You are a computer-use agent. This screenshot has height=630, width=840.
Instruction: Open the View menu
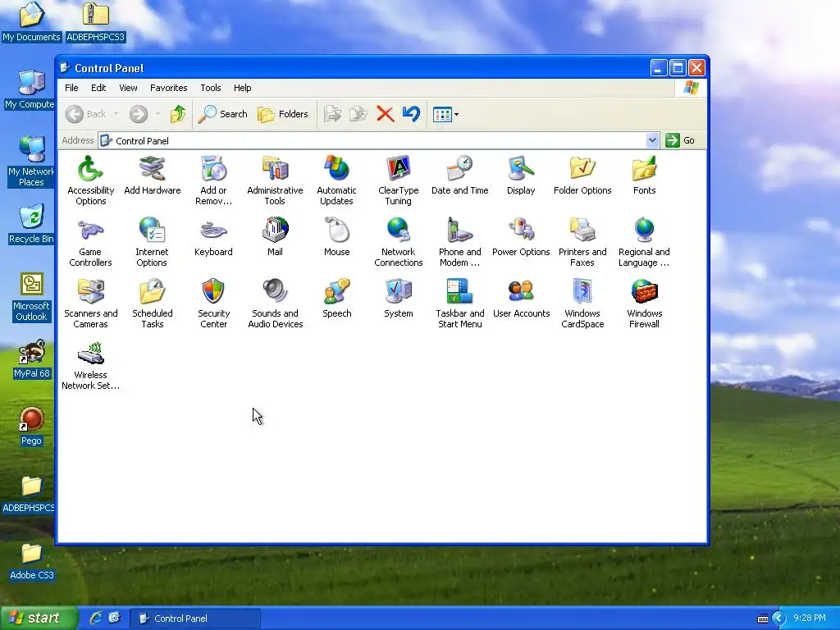[x=128, y=88]
